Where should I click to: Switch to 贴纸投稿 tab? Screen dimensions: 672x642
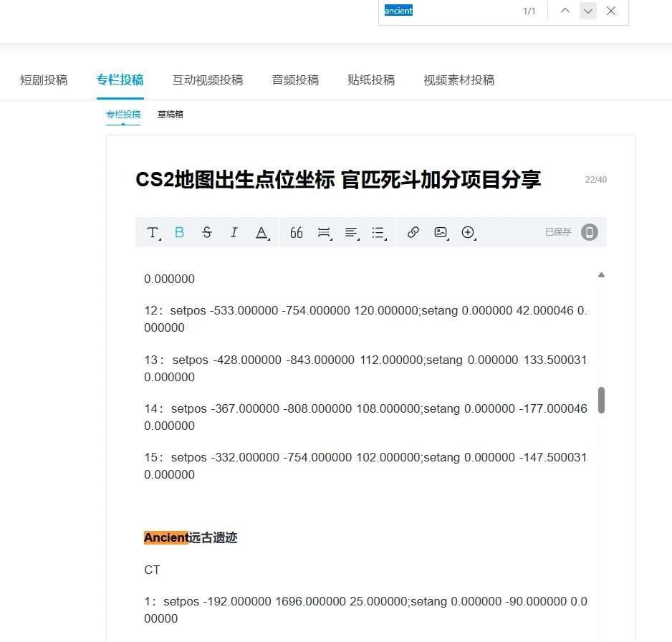(371, 80)
